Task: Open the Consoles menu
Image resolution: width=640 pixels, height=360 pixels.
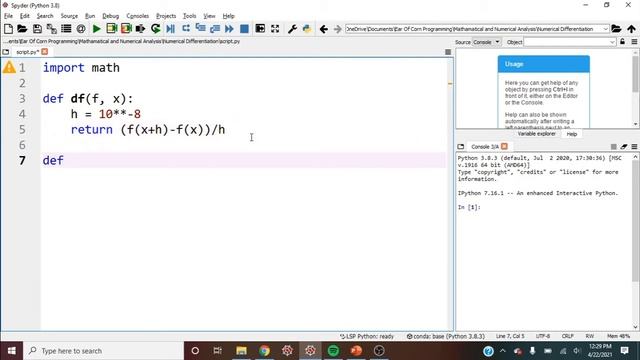Action: pos(138,16)
